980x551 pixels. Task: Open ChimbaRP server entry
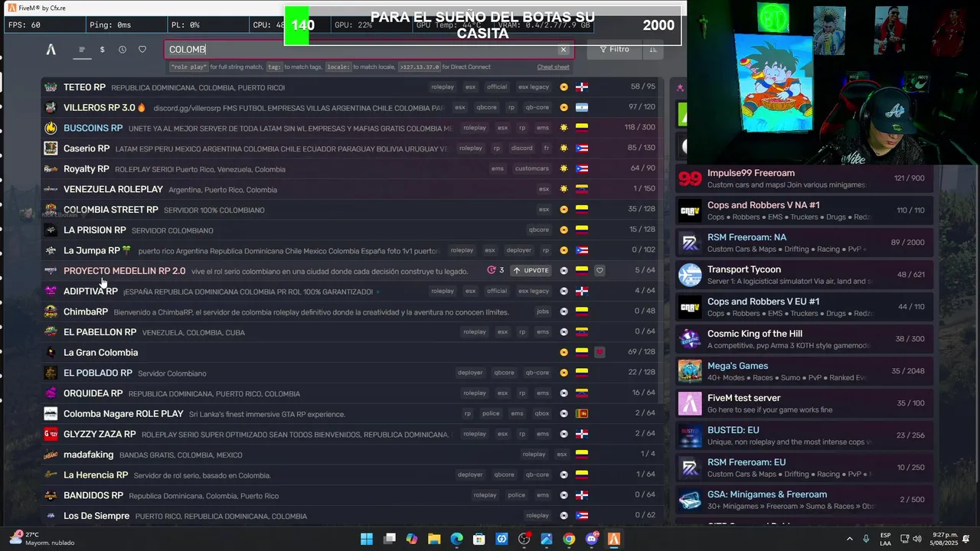pos(352,311)
